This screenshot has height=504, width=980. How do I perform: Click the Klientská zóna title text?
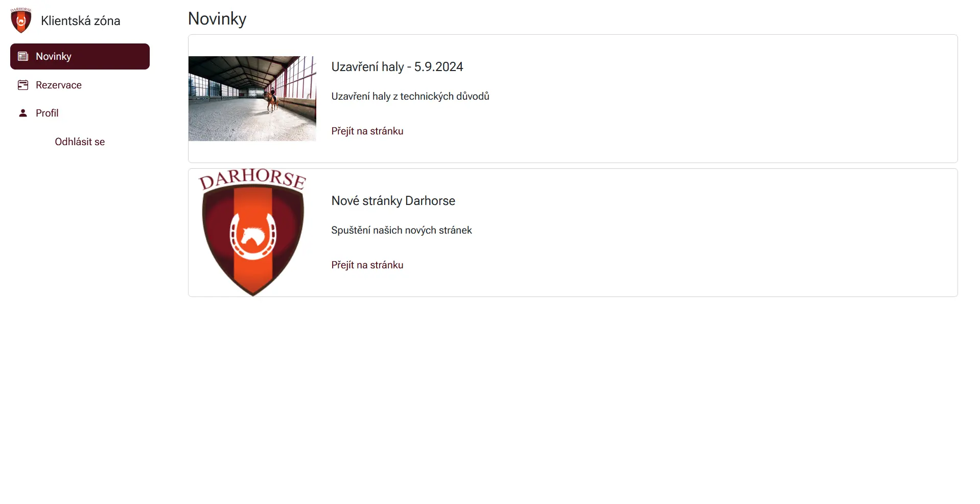(81, 20)
